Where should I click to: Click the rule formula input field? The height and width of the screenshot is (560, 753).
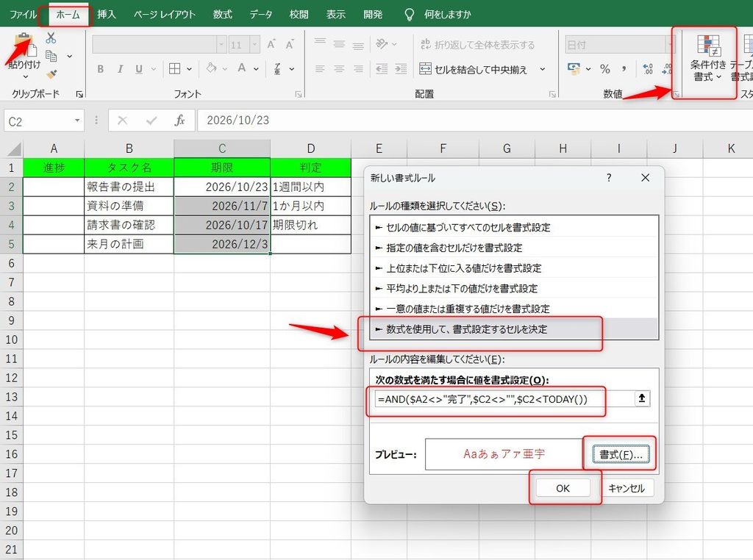point(503,399)
